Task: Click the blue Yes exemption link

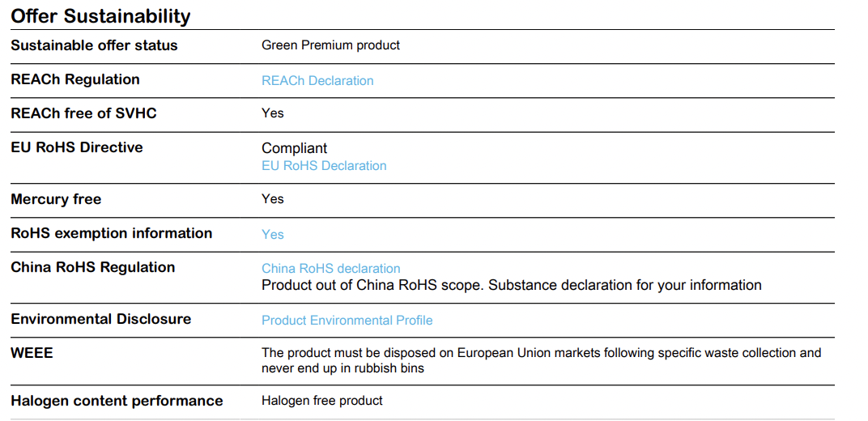Action: click(x=272, y=235)
